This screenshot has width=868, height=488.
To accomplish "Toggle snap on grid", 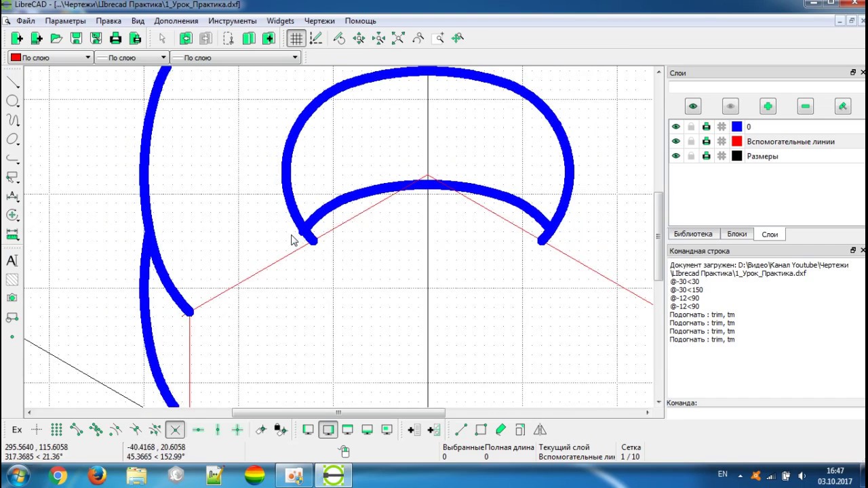I will (x=56, y=430).
